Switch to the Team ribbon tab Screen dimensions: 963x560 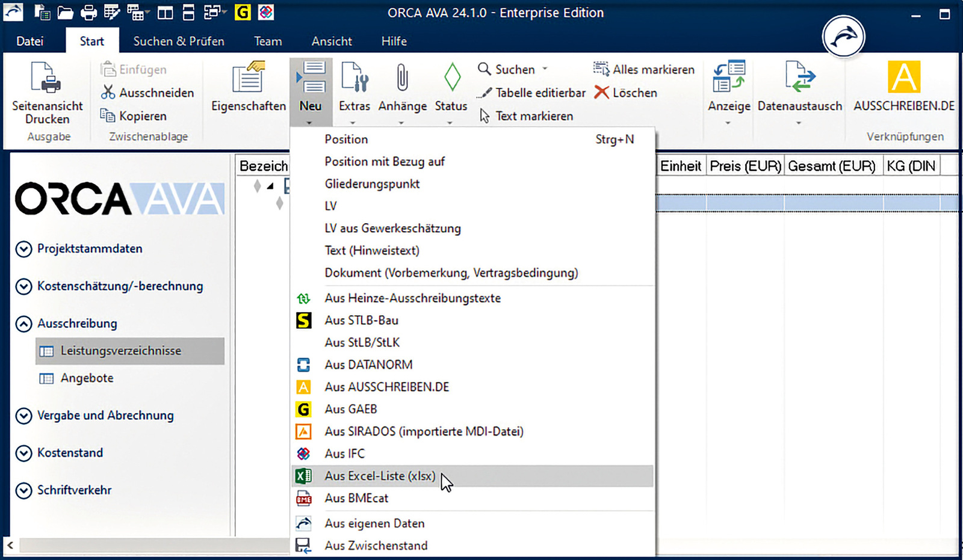pos(267,41)
